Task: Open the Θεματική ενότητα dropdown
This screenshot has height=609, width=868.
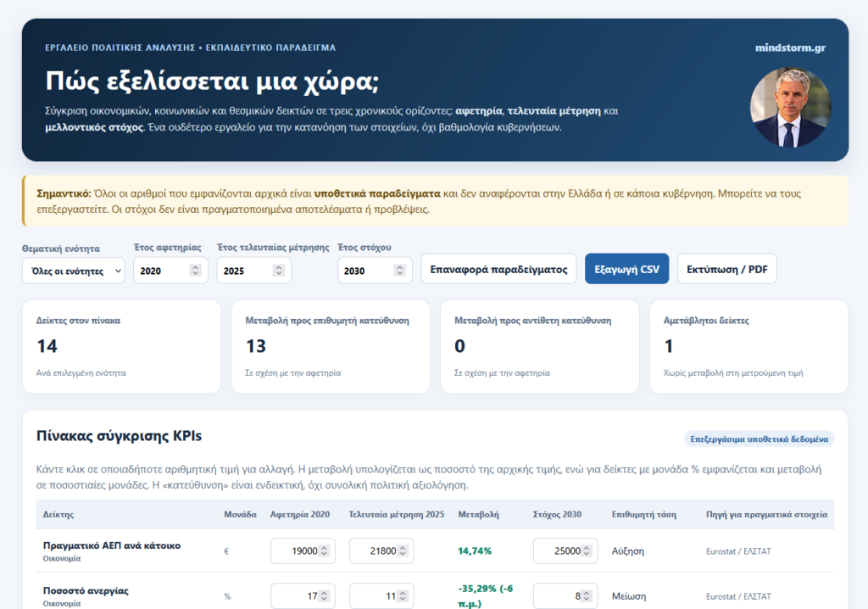Action: click(73, 271)
